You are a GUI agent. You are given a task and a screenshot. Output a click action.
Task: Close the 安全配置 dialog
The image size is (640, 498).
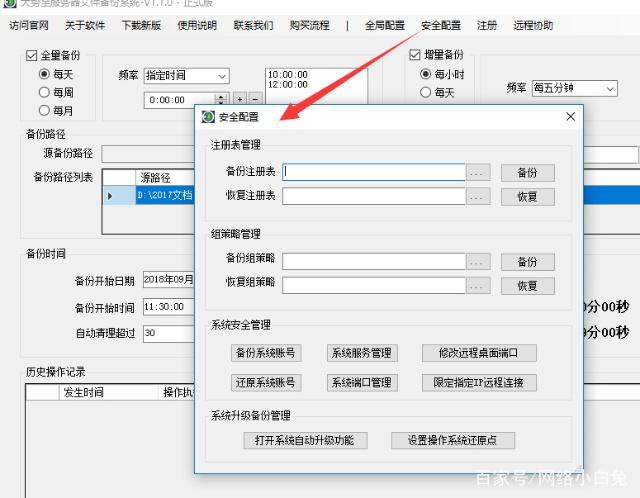coord(571,117)
